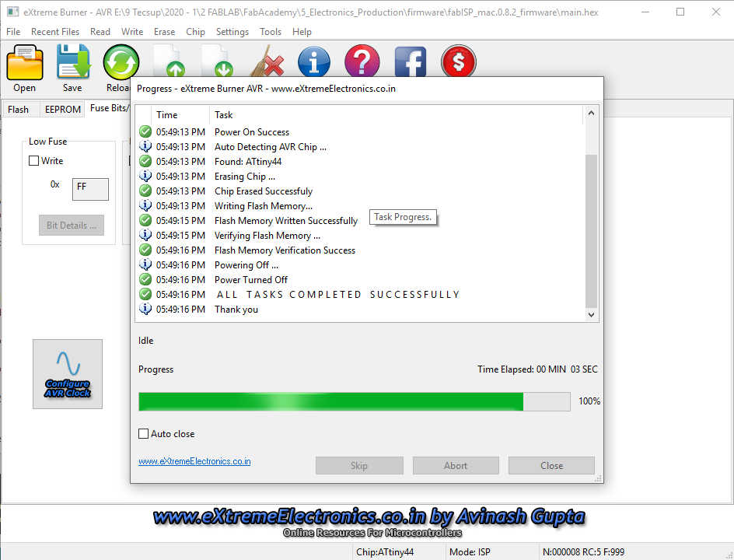Open the Erase menu

(164, 32)
